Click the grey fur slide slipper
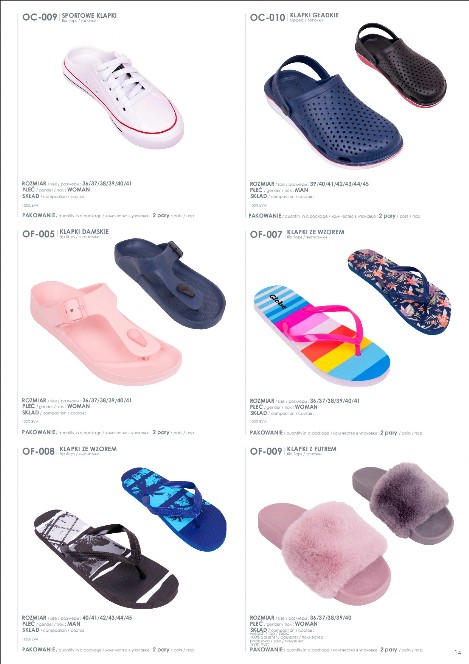Image resolution: width=469 pixels, height=664 pixels. tap(403, 503)
